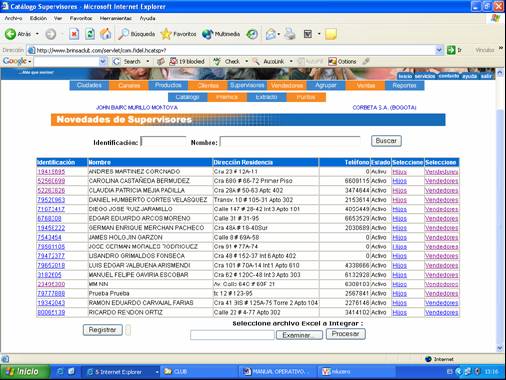Viewport: 506px width, 380px height.
Task: Click the browser address URL field
Action: tap(232, 50)
